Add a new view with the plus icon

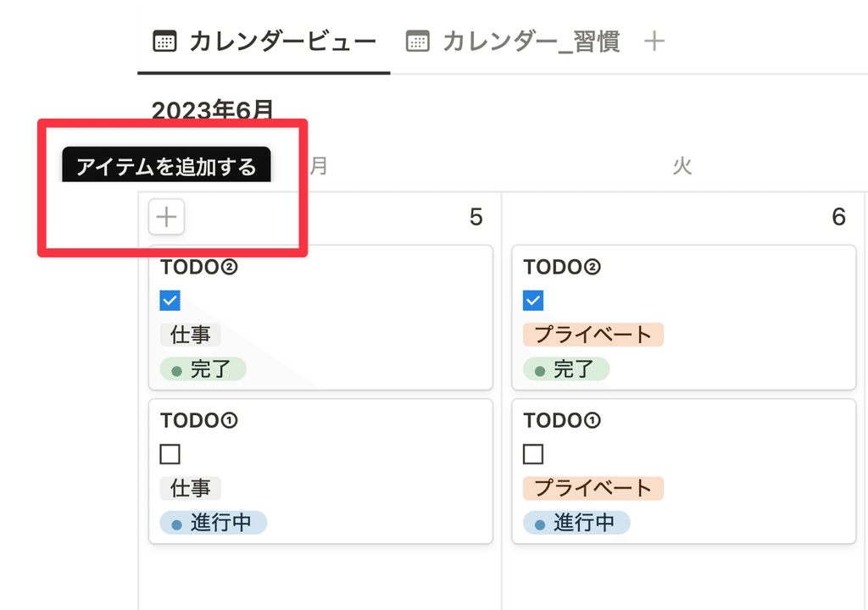pos(654,42)
